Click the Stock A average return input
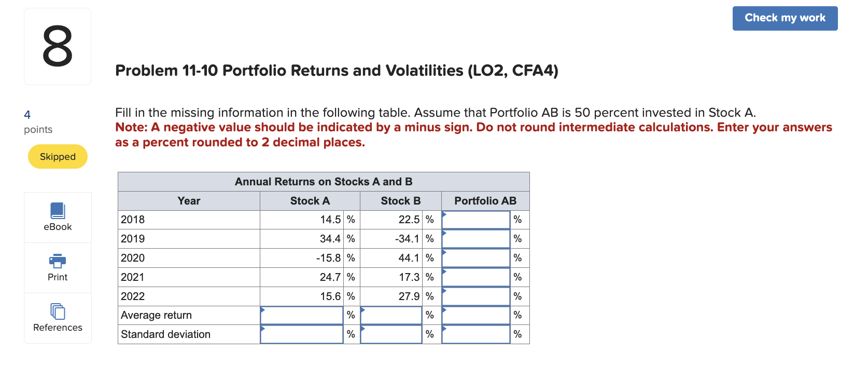The image size is (868, 380). click(301, 315)
